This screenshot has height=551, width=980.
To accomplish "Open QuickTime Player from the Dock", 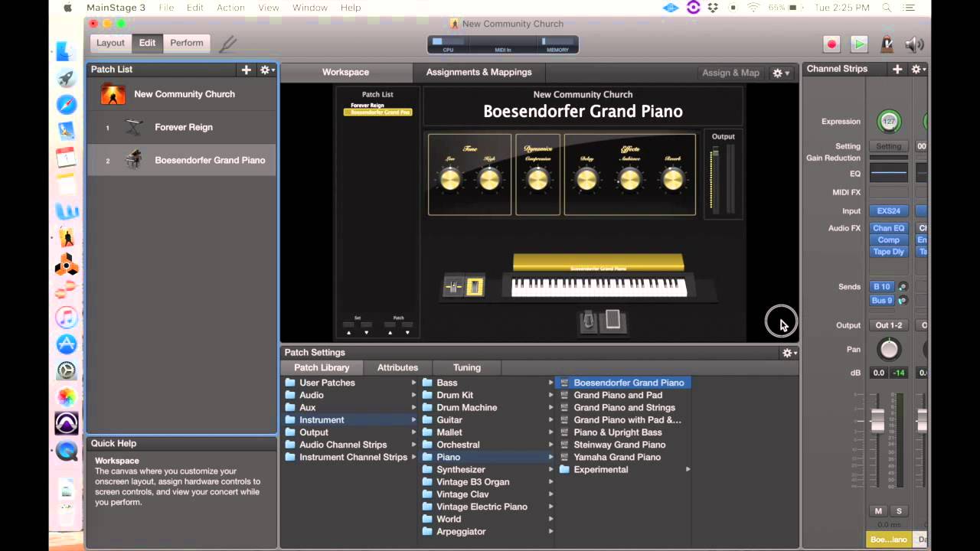I will (67, 451).
